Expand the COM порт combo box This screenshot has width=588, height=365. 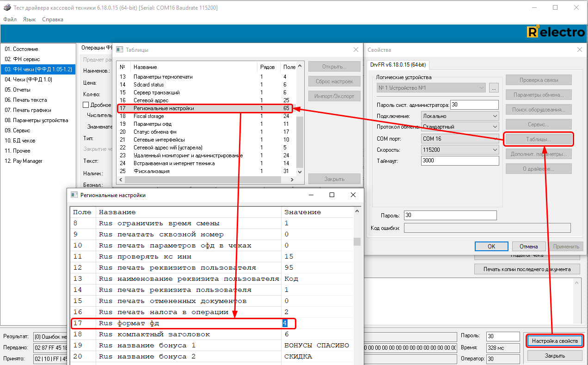(495, 139)
